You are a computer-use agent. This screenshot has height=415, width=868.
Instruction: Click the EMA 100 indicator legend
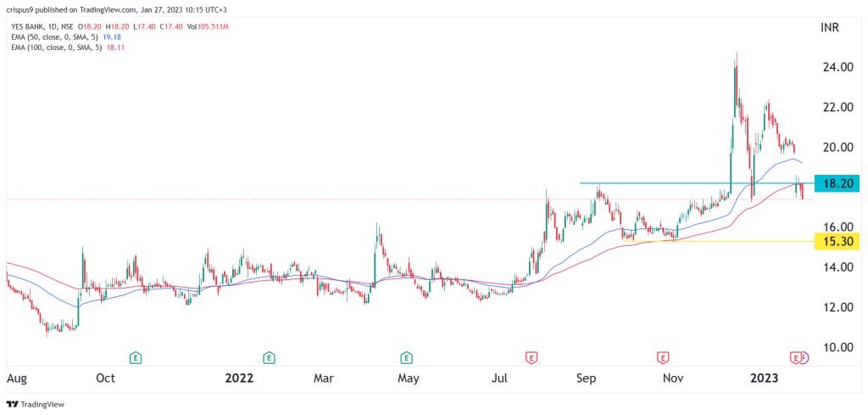[66, 47]
